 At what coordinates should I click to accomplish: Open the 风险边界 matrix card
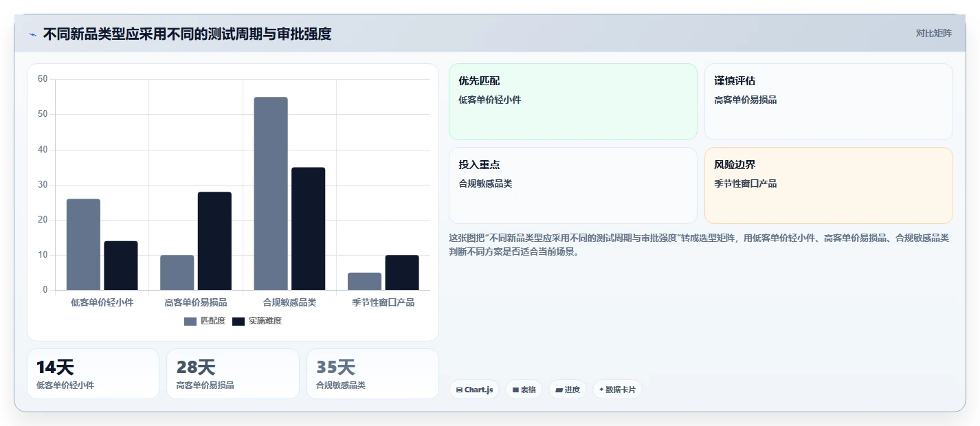pyautogui.click(x=829, y=186)
